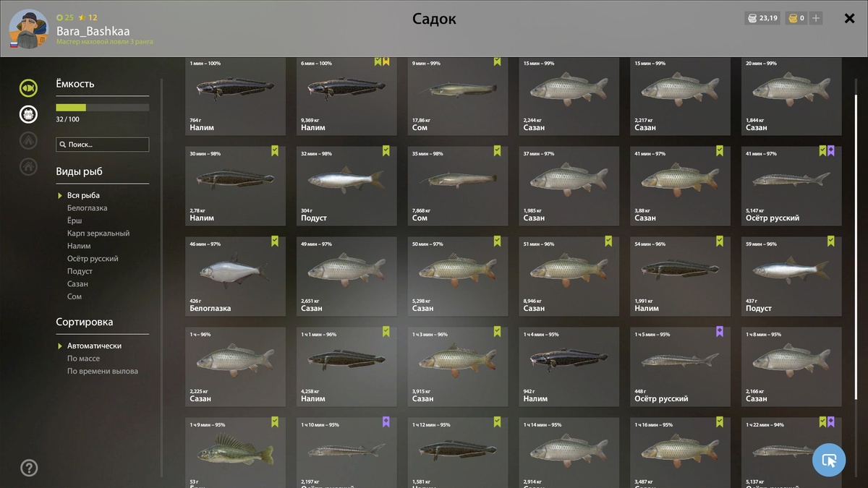Screen dimensions: 868x488
Task: Toggle green checkmark on 7,868 кг Сом
Action: pos(497,150)
